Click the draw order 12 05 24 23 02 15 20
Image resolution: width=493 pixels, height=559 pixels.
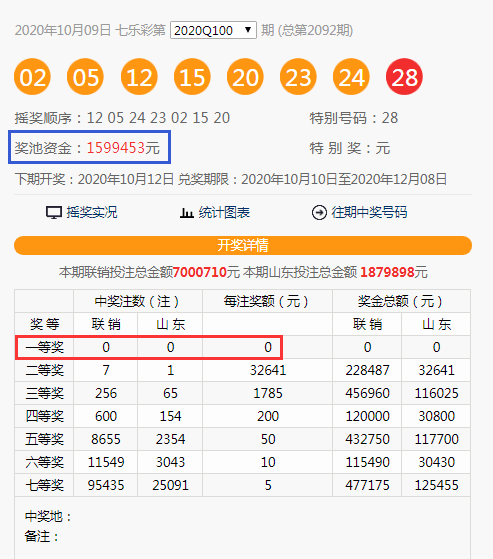click(x=158, y=118)
